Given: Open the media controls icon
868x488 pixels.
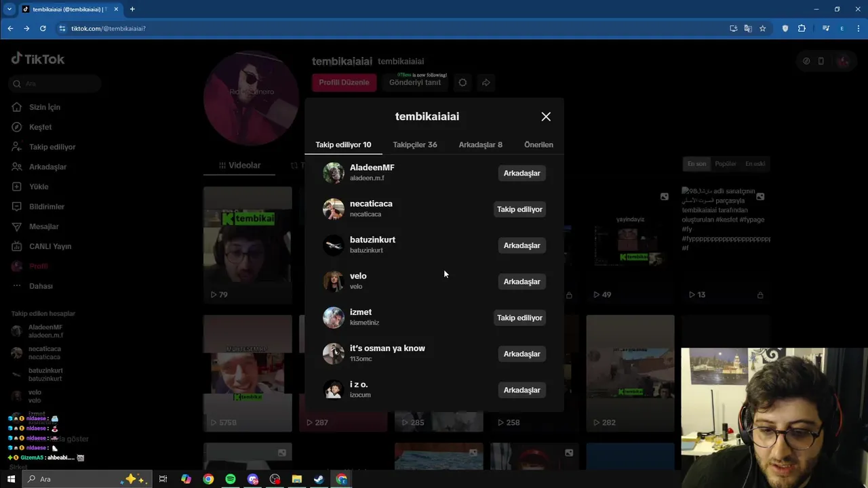Looking at the screenshot, I should pyautogui.click(x=825, y=28).
